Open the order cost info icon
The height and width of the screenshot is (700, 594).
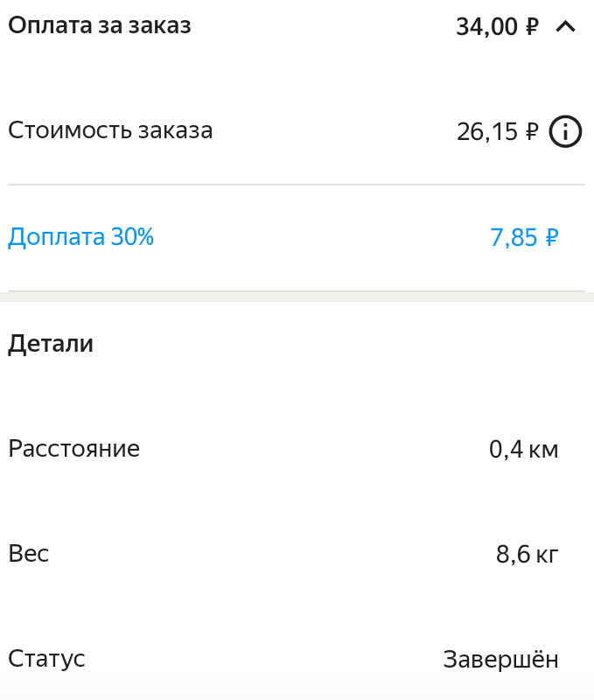(565, 132)
